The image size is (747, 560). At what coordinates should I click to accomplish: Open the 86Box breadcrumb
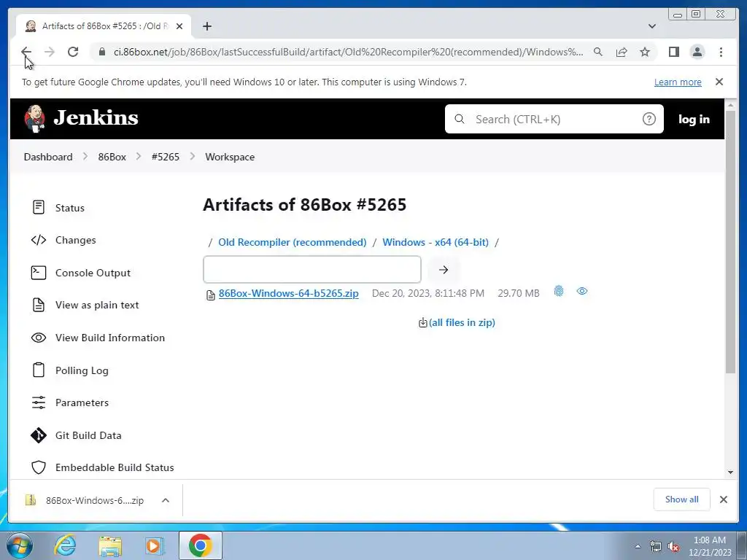click(x=112, y=157)
